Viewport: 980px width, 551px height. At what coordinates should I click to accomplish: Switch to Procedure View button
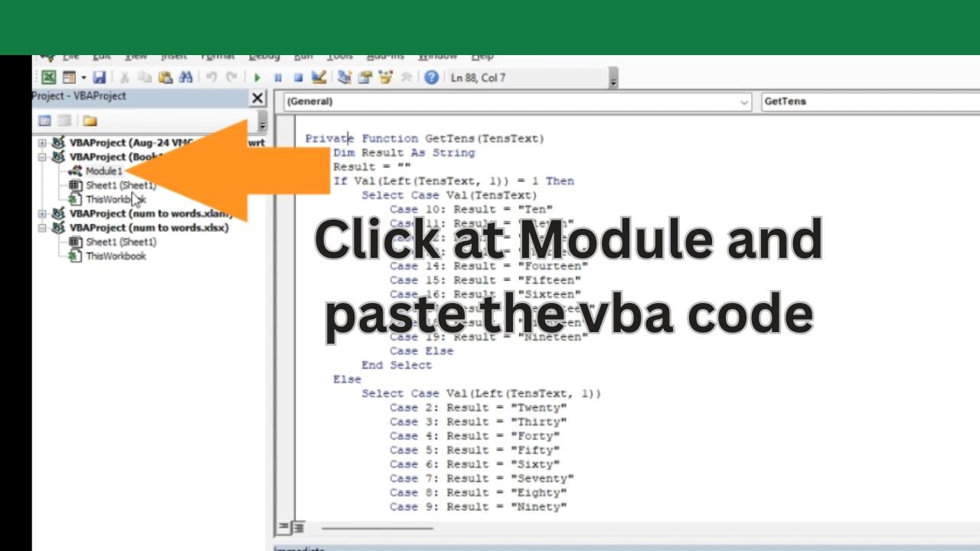pyautogui.click(x=284, y=527)
